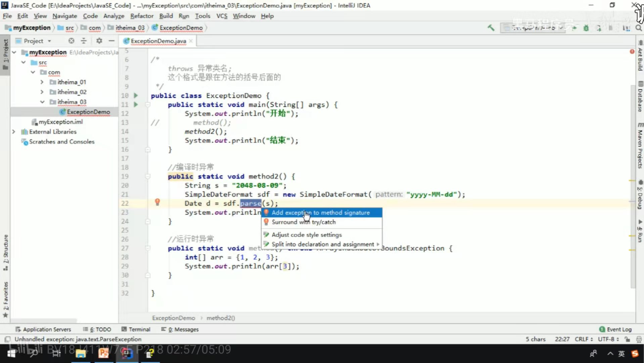644x363 pixels.
Task: Start debugging with the bug icon
Action: (x=586, y=28)
